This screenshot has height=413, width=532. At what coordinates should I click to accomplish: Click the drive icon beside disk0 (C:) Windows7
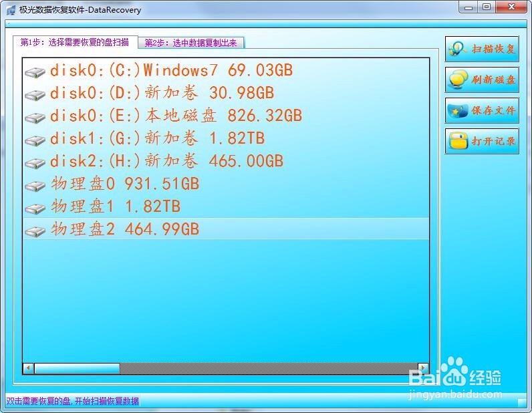[35, 72]
